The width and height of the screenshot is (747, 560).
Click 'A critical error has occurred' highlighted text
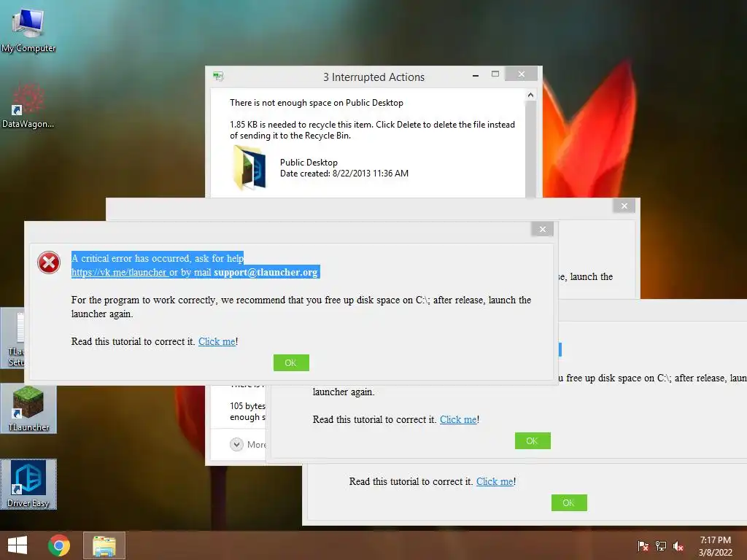[158, 258]
